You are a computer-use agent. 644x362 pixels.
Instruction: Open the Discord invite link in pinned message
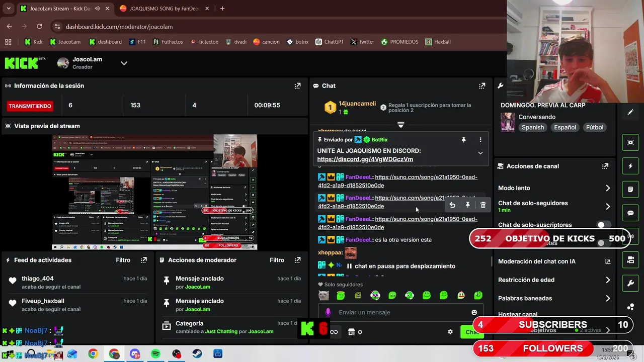pyautogui.click(x=365, y=159)
